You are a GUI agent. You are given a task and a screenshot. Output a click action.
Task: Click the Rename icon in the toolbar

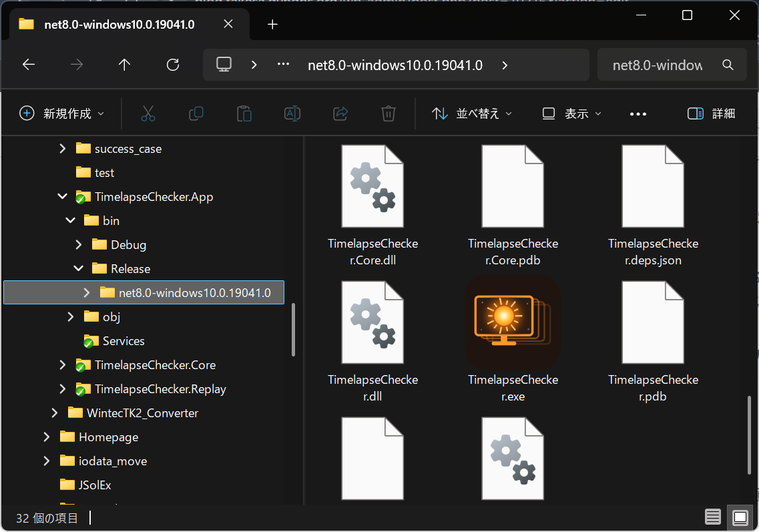click(292, 113)
